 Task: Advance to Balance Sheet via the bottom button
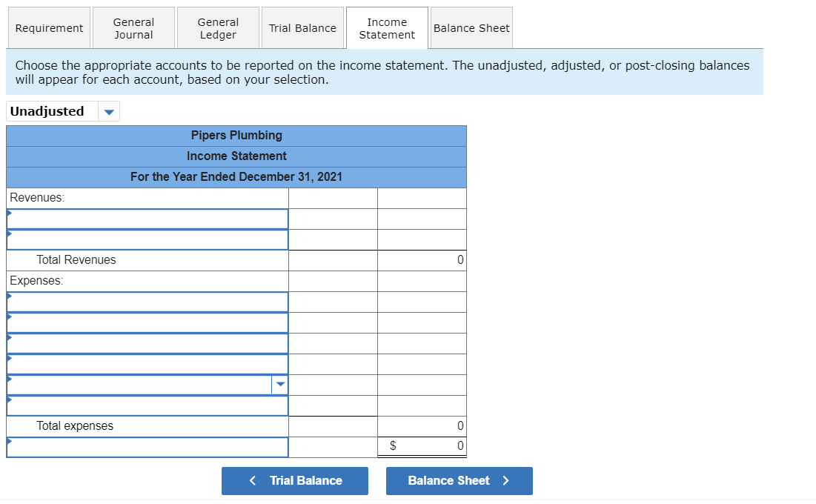[x=459, y=480]
